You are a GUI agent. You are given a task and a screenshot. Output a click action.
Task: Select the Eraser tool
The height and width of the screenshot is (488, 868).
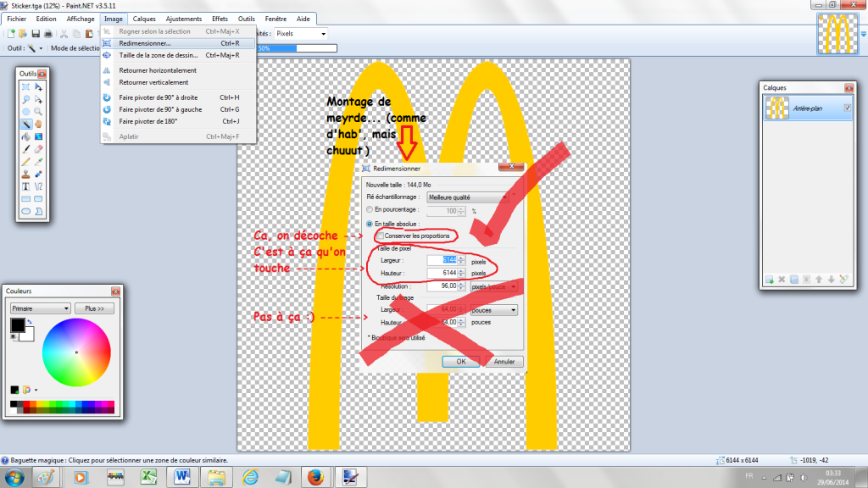tap(38, 149)
